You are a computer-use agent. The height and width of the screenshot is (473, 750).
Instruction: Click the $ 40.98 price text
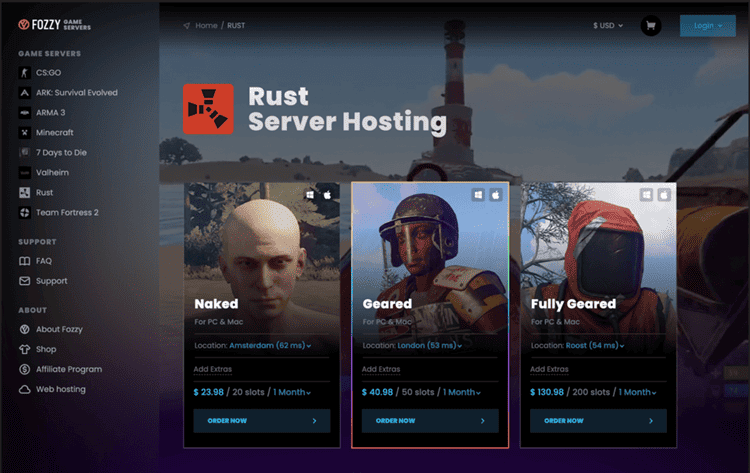pyautogui.click(x=377, y=392)
